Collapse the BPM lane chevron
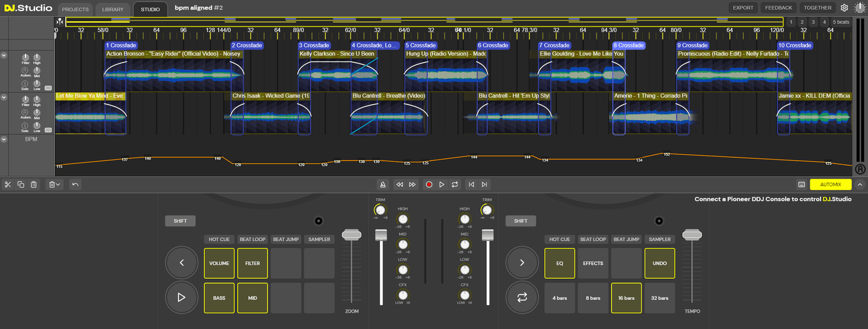 click(x=4, y=139)
